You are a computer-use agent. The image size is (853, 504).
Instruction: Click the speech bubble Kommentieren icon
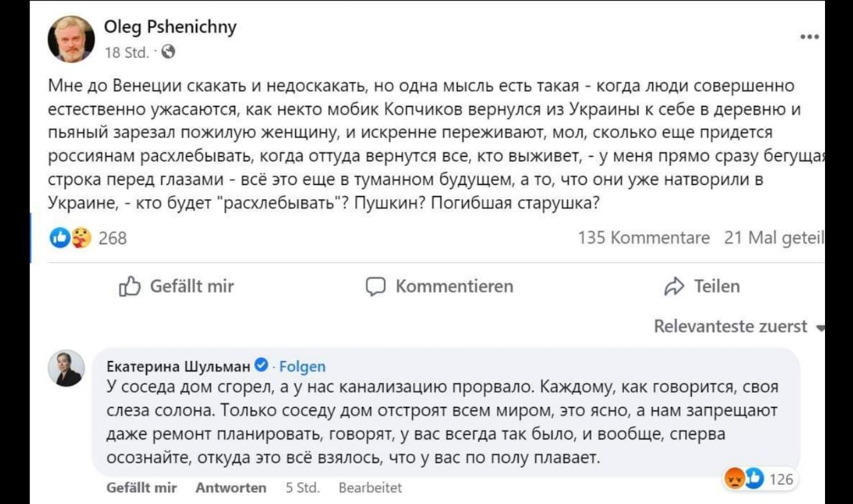click(377, 287)
